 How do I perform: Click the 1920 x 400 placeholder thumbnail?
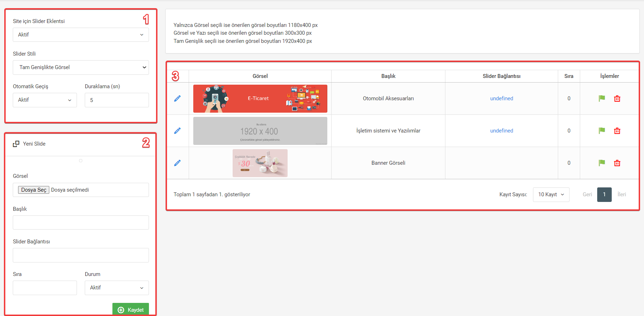260,131
